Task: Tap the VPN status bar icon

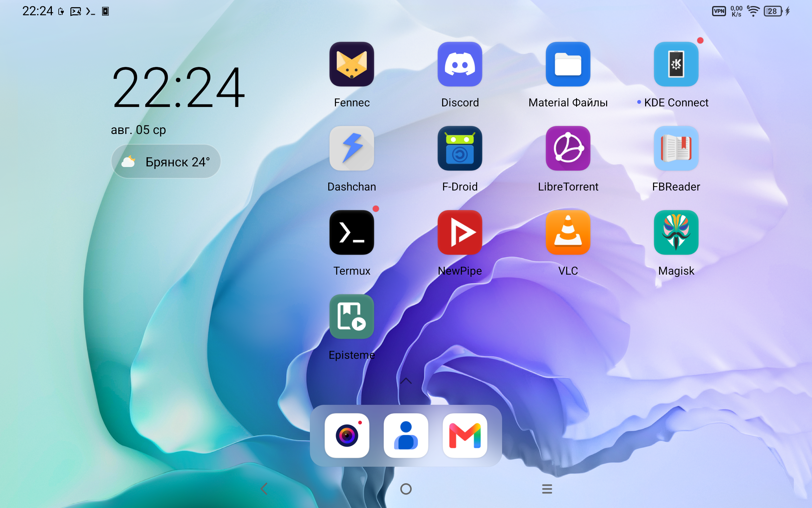Action: tap(719, 11)
